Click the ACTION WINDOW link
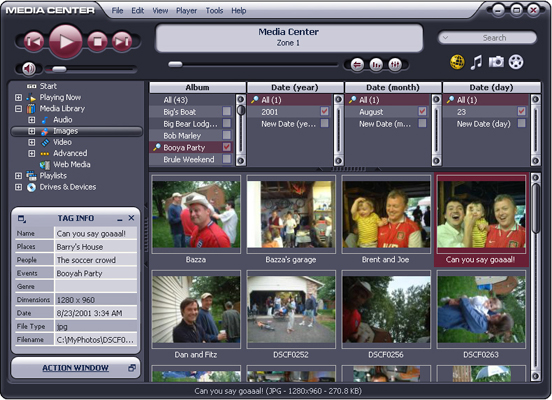The height and width of the screenshot is (400, 552). [x=75, y=368]
